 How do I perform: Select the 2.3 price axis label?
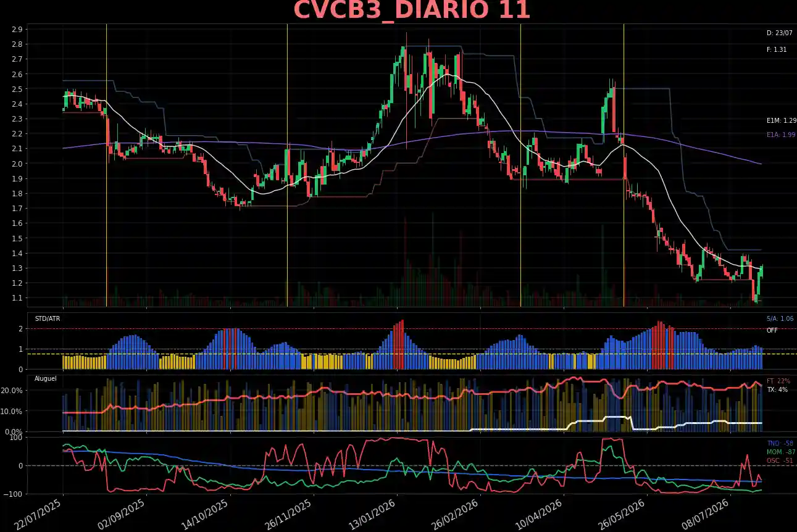pyautogui.click(x=17, y=119)
